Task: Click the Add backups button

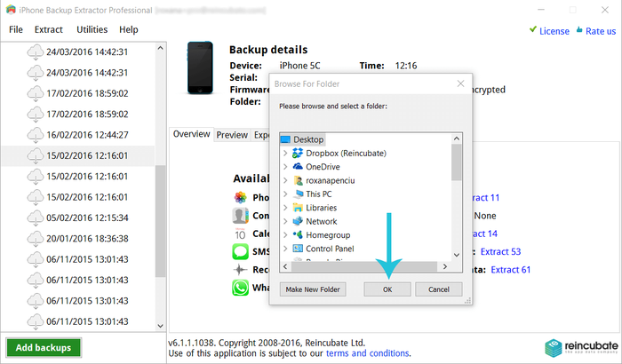Action: (44, 348)
